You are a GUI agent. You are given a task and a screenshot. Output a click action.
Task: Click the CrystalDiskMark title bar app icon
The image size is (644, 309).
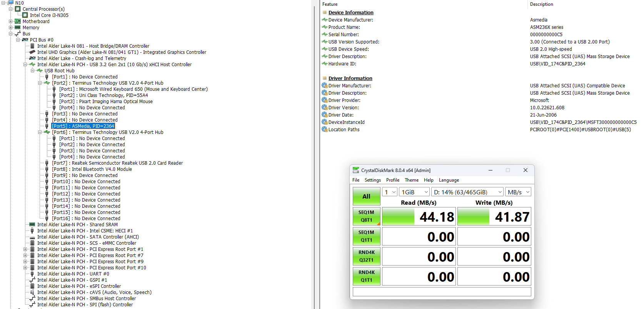pyautogui.click(x=356, y=170)
